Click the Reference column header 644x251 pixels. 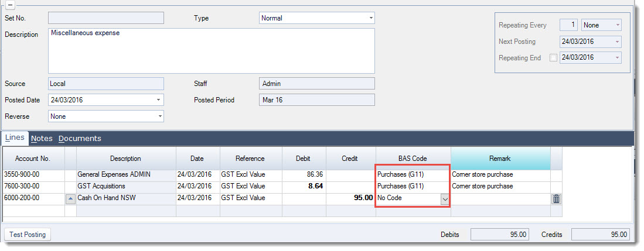pyautogui.click(x=250, y=159)
